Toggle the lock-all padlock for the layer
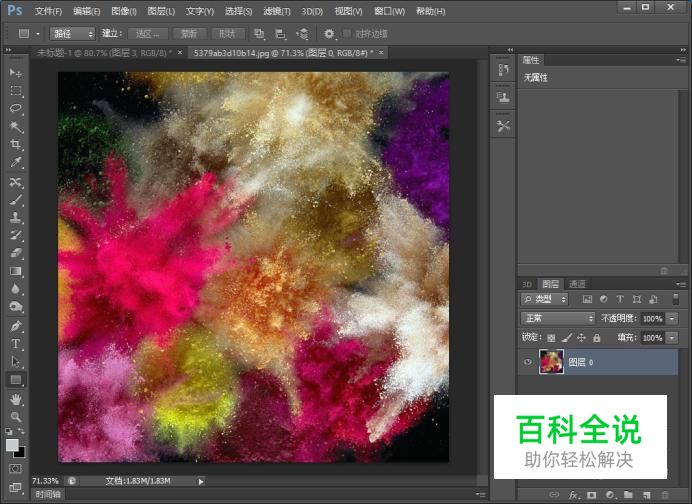This screenshot has height=504, width=692. (597, 338)
